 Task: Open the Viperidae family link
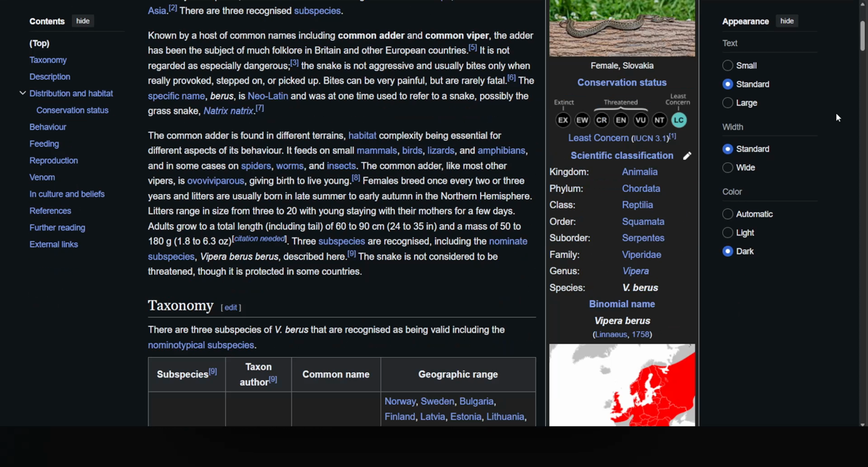[x=642, y=255]
